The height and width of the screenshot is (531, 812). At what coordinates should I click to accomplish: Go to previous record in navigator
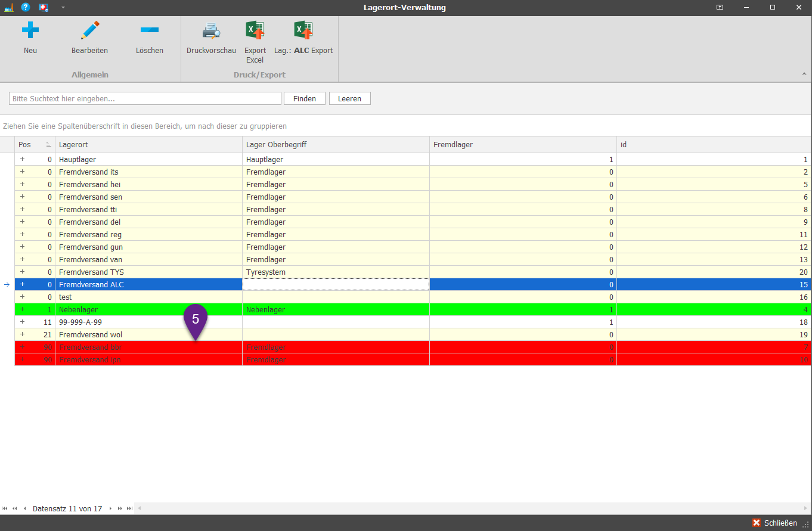click(x=25, y=508)
